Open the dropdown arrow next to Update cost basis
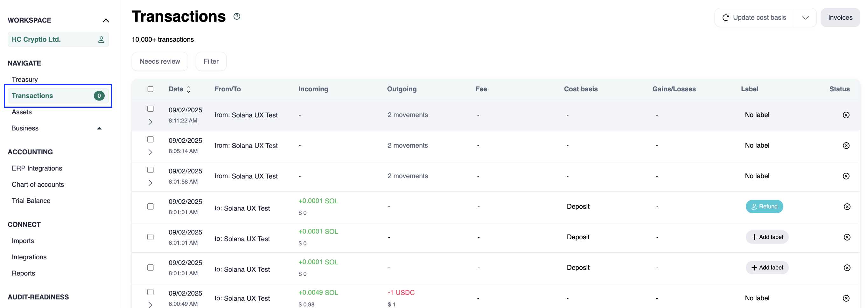The height and width of the screenshot is (308, 868). pyautogui.click(x=805, y=17)
